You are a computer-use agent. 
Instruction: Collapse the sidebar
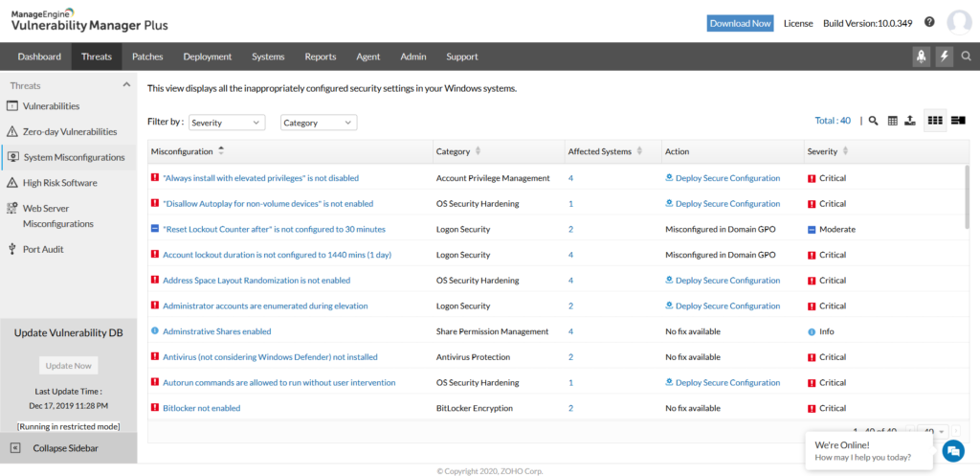[65, 448]
